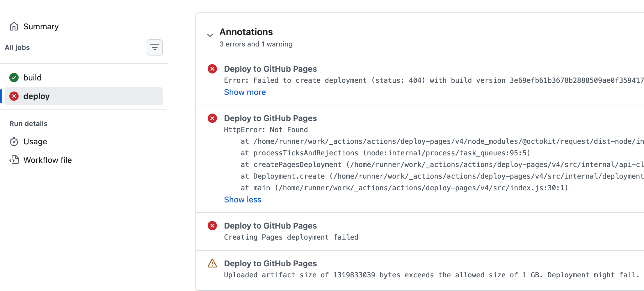Go to the Summary page

point(41,26)
